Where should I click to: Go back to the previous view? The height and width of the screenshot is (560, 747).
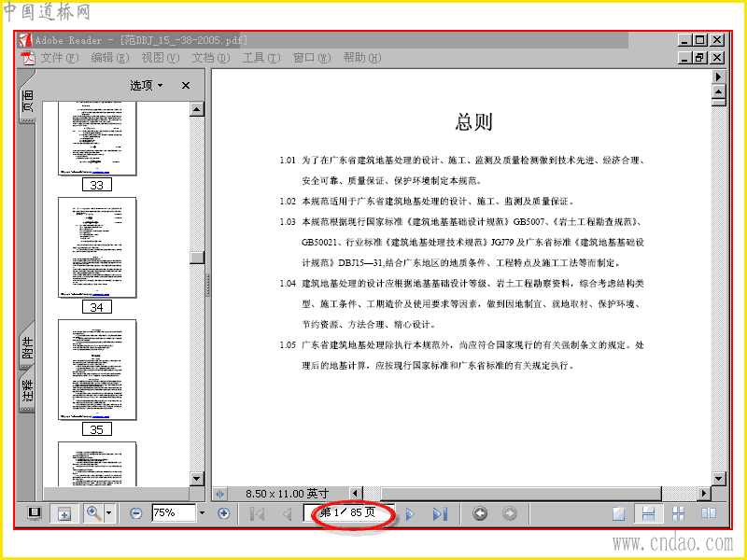(x=480, y=513)
